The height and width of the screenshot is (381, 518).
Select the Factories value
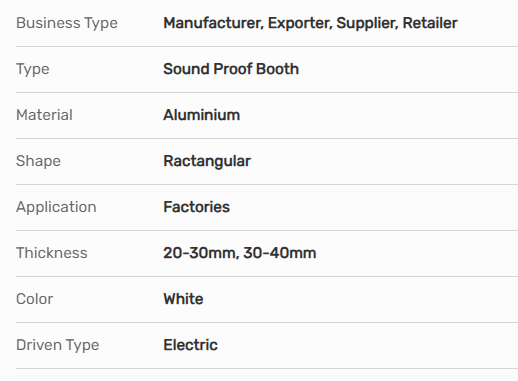click(x=197, y=207)
